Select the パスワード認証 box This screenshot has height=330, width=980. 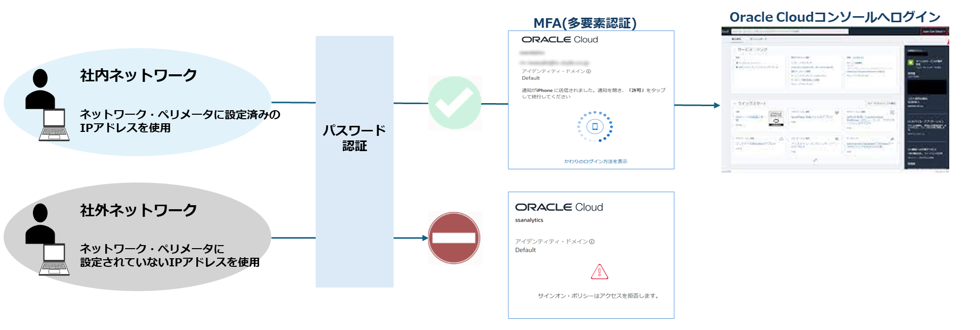tap(355, 162)
